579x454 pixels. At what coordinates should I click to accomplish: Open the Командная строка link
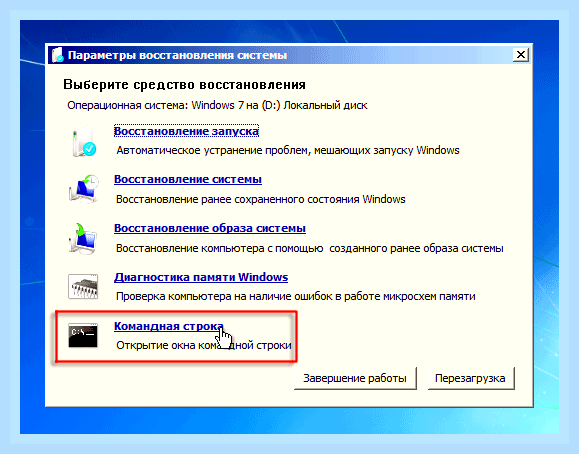point(169,326)
